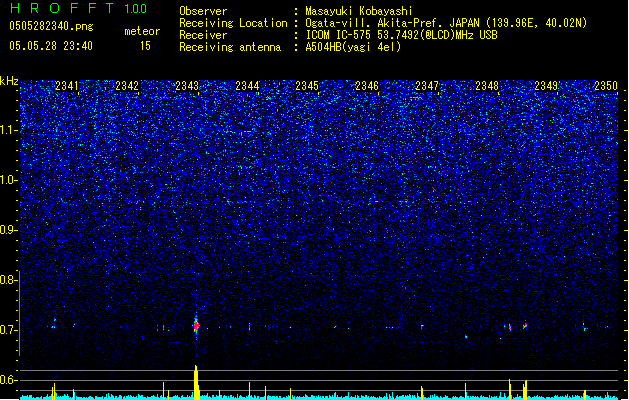
Task: Click the 2341 time axis marker
Action: 67,86
